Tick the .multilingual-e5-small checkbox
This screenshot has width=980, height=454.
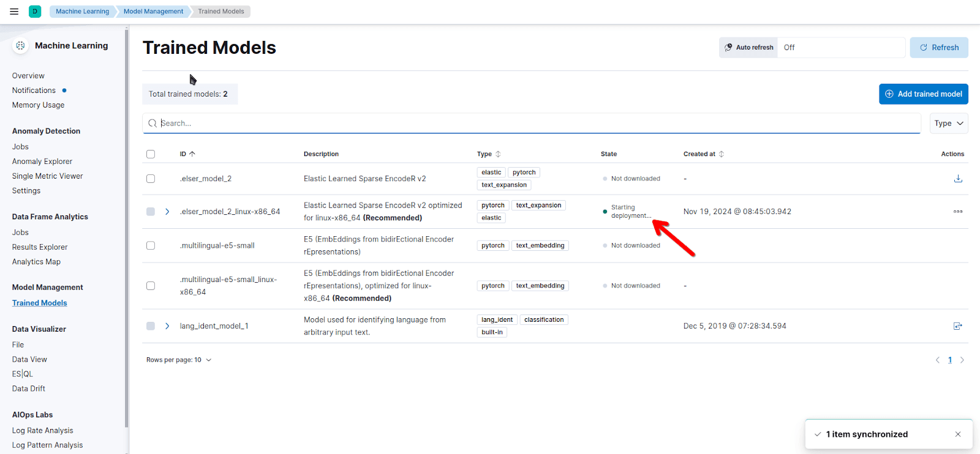151,245
